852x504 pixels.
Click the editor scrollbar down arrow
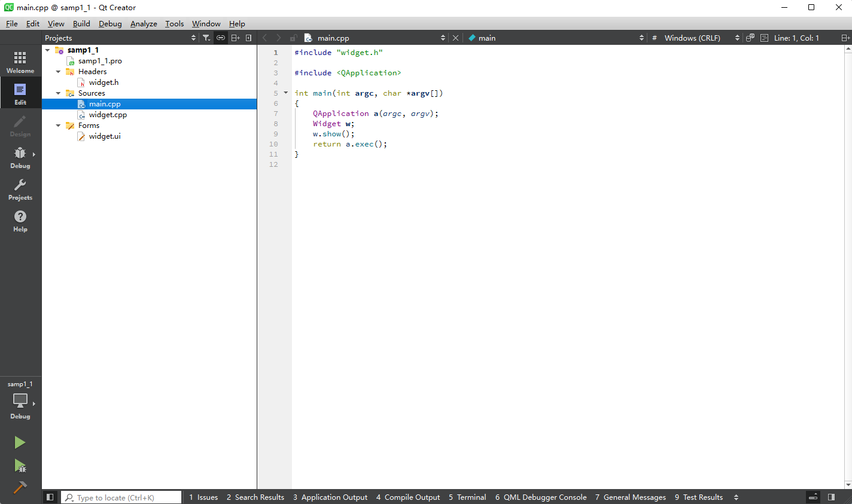pos(848,484)
